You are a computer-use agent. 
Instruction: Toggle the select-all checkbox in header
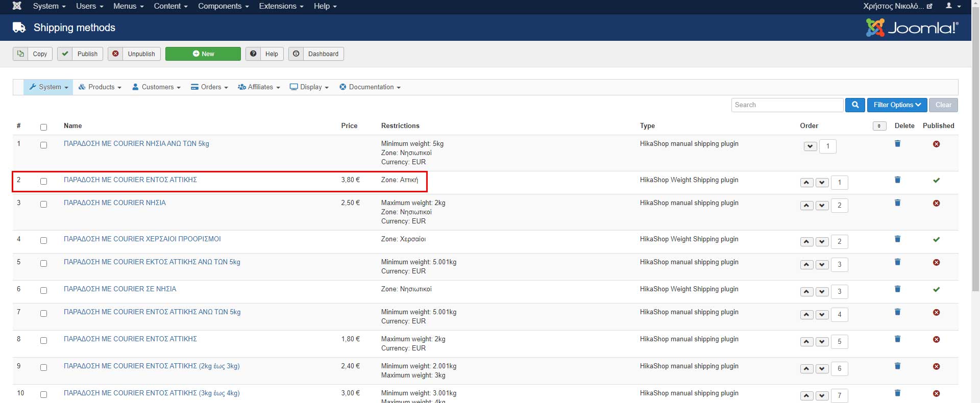click(43, 127)
